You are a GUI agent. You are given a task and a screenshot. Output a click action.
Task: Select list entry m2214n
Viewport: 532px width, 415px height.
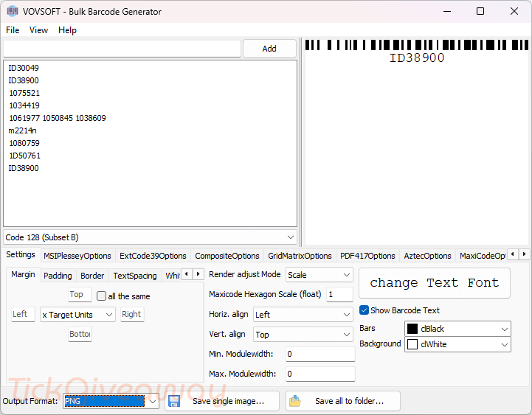tap(22, 130)
